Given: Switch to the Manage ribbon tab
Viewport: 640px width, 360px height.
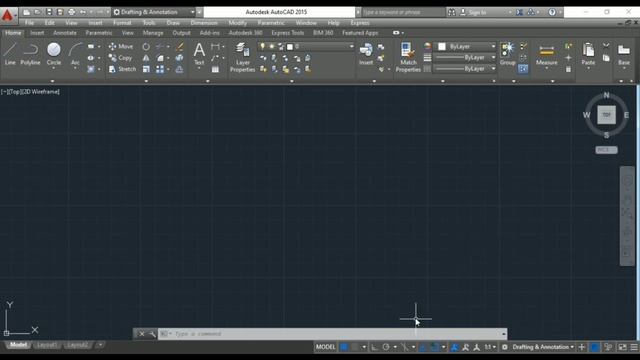Looking at the screenshot, I should 153,33.
